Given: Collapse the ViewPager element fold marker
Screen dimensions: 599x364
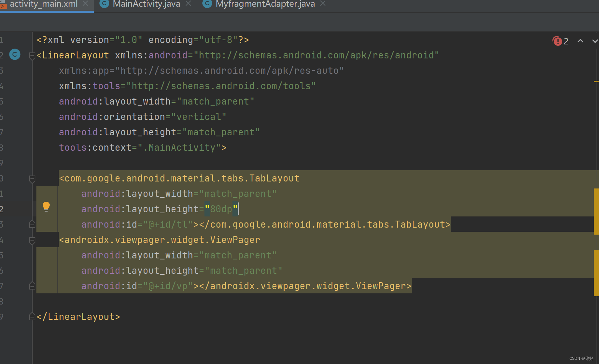Looking at the screenshot, I should [32, 240].
